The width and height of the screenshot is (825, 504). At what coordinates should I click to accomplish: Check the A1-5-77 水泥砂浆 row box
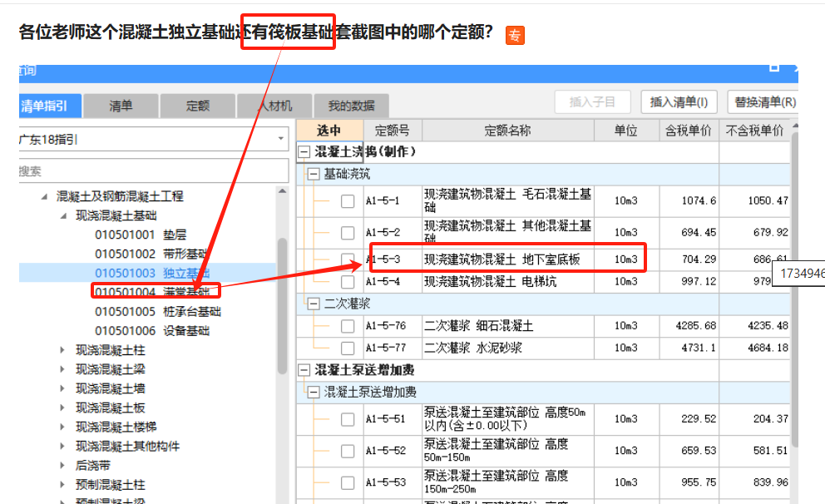coord(348,348)
